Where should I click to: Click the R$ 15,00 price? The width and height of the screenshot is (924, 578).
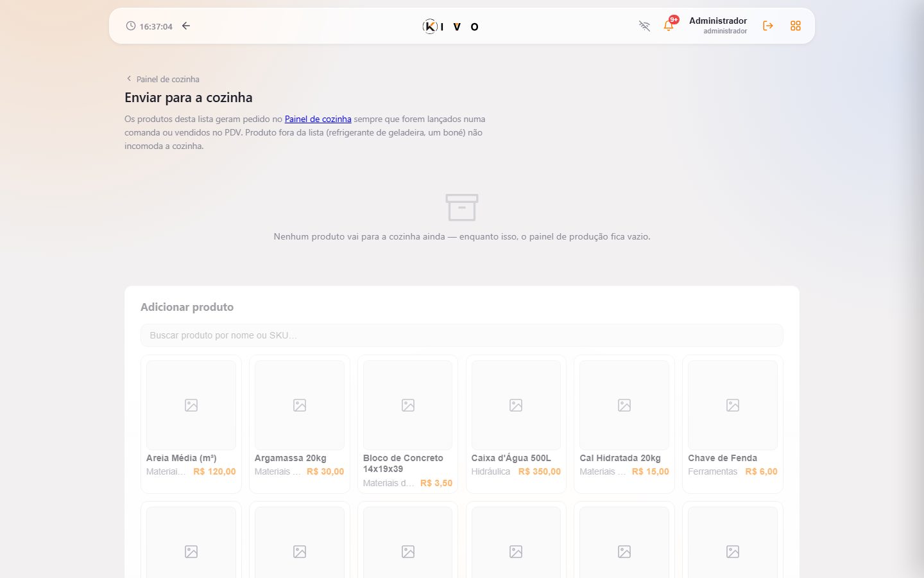pyautogui.click(x=651, y=471)
